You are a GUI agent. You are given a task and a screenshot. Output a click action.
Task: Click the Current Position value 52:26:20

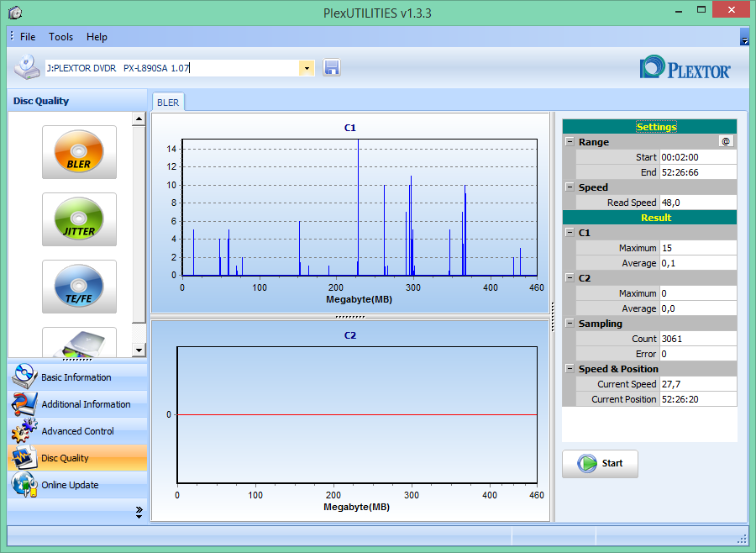(698, 399)
